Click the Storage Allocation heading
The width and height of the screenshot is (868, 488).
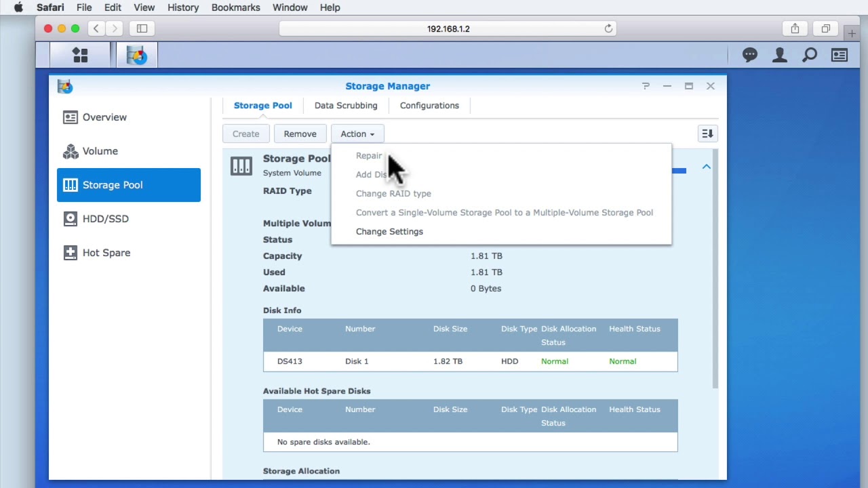(x=301, y=471)
